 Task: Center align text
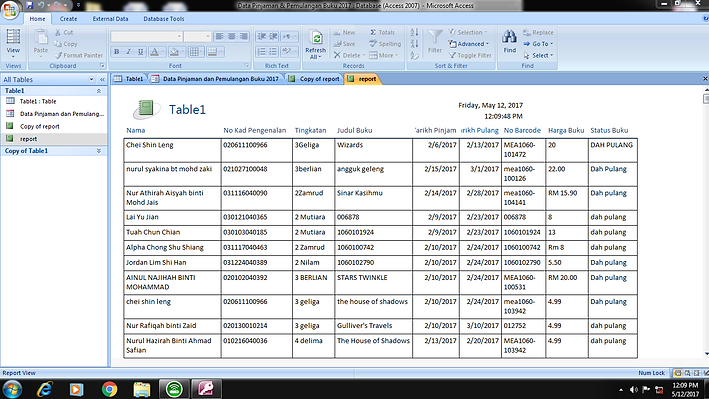tap(231, 36)
